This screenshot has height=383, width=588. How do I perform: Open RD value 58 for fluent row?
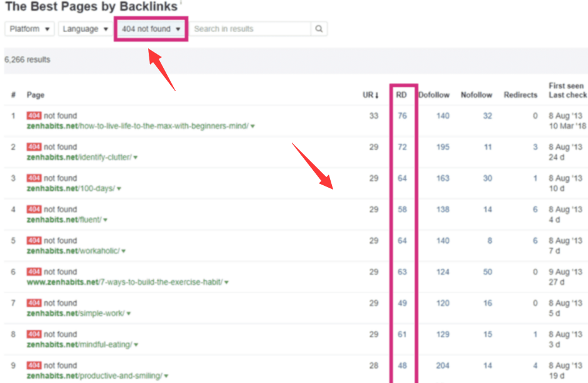coord(402,209)
